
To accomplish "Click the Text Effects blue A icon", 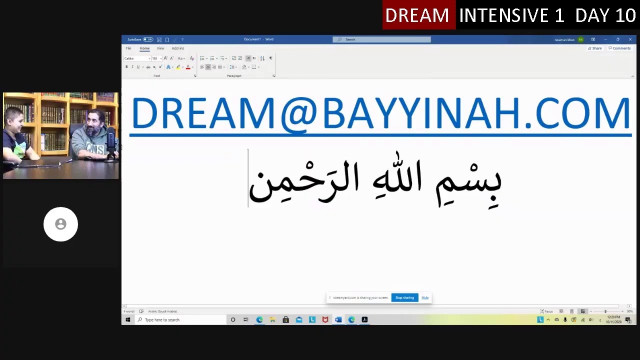I will coord(168,67).
